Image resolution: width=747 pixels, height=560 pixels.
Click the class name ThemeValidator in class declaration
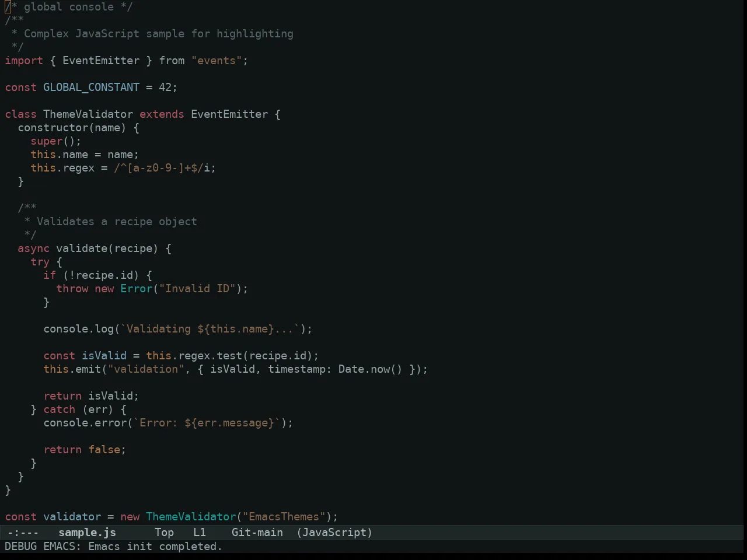coord(88,114)
